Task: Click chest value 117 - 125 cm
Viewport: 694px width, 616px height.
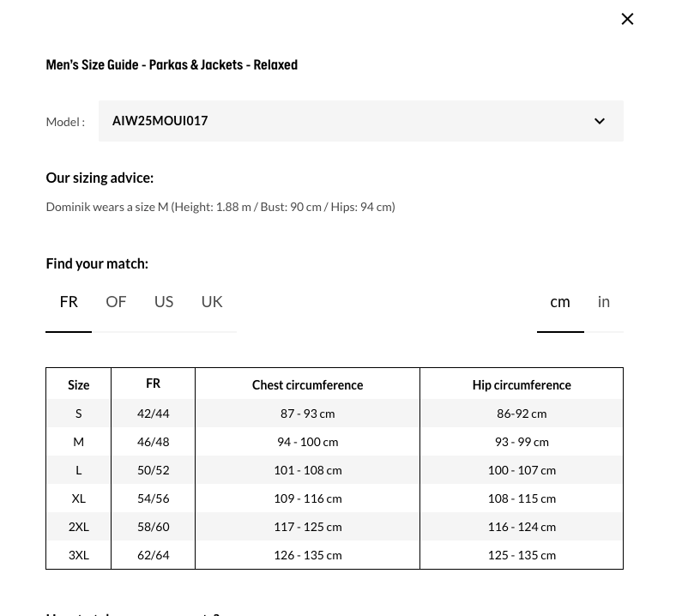Action: tap(307, 527)
